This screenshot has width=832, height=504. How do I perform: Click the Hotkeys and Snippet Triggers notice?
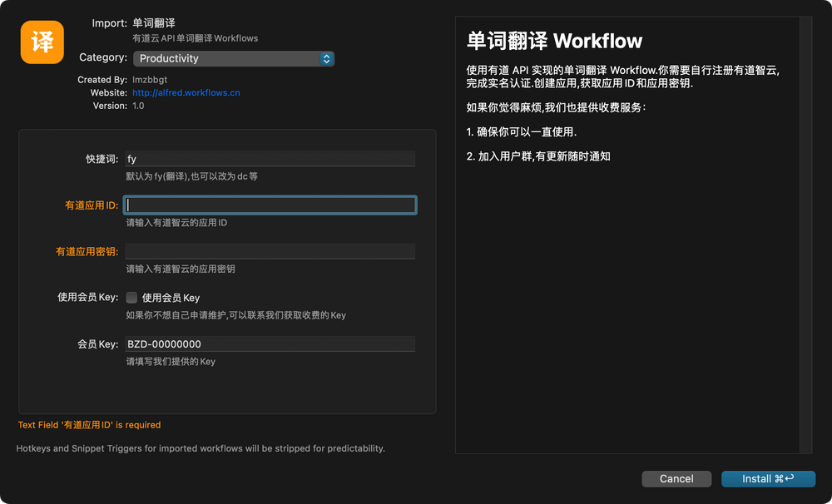click(201, 448)
